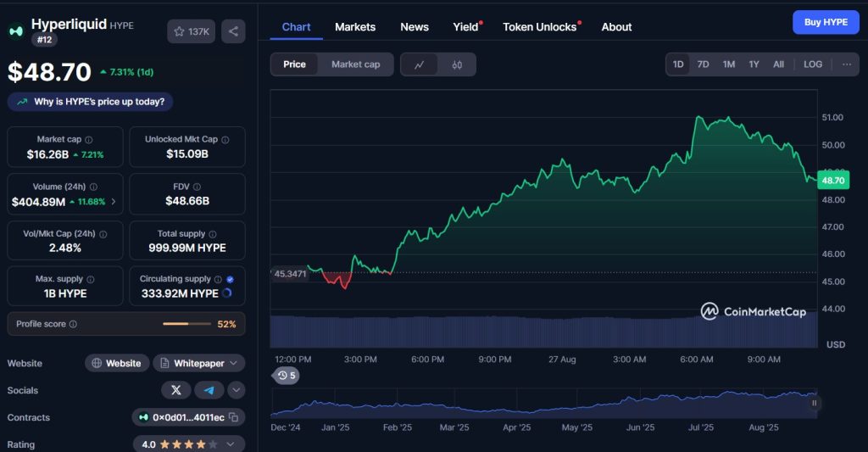Click the $48.66B FDV value
The width and height of the screenshot is (868, 452).
187,201
